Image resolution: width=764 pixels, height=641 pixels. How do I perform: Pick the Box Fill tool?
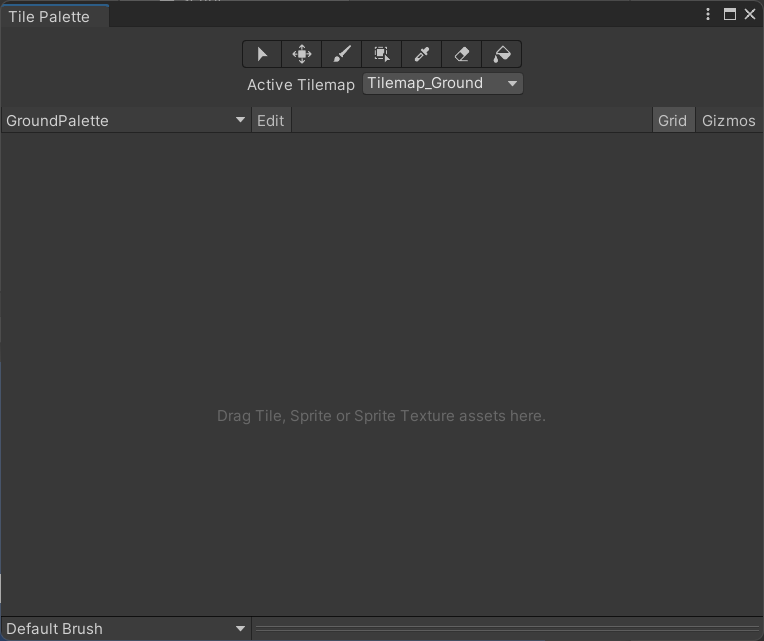click(x=382, y=54)
